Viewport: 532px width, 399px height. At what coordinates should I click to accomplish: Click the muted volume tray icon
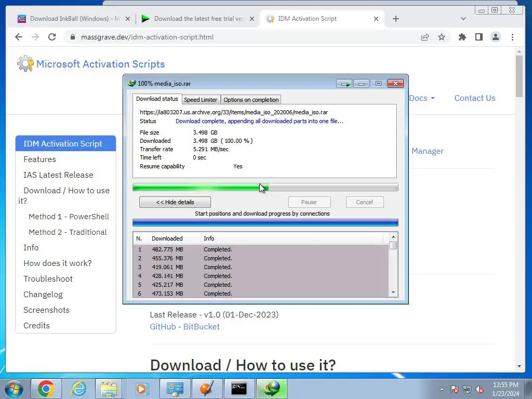[x=480, y=389]
